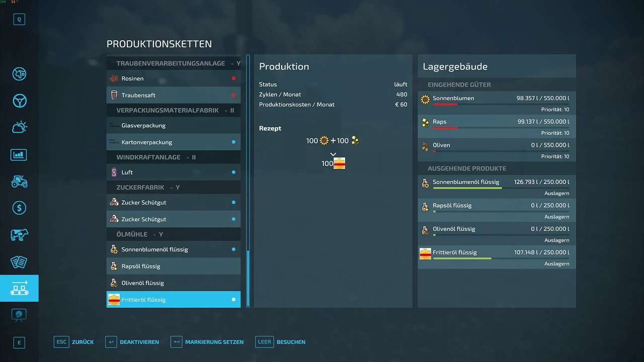
Task: Open the finances dollar icon
Action: (19, 208)
